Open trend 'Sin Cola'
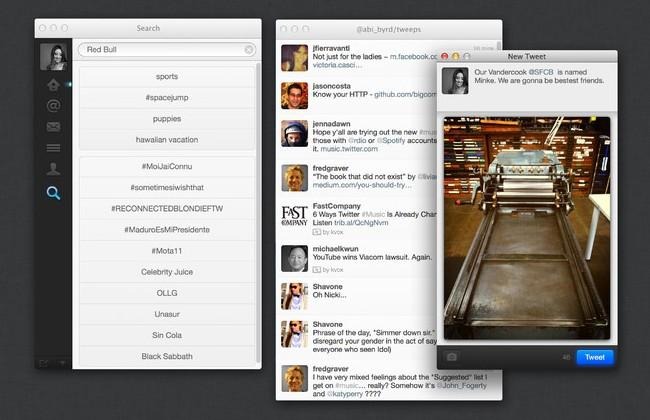Image resolution: width=650 pixels, height=420 pixels. click(167, 335)
